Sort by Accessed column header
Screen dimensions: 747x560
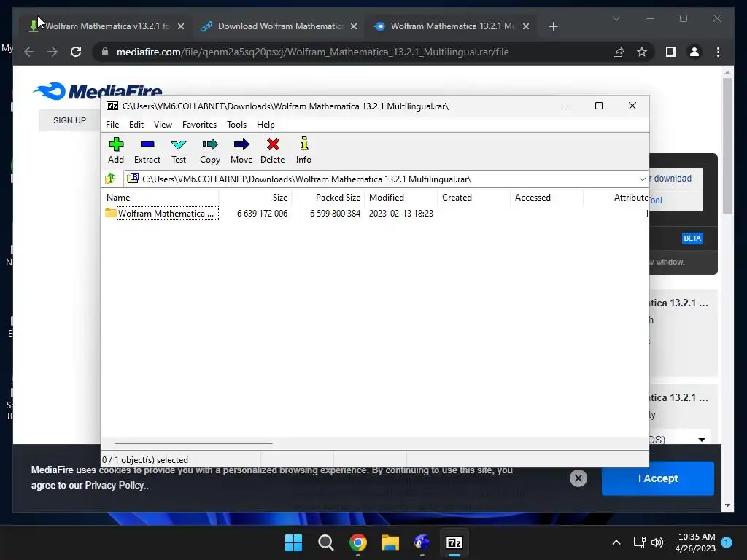(547, 197)
